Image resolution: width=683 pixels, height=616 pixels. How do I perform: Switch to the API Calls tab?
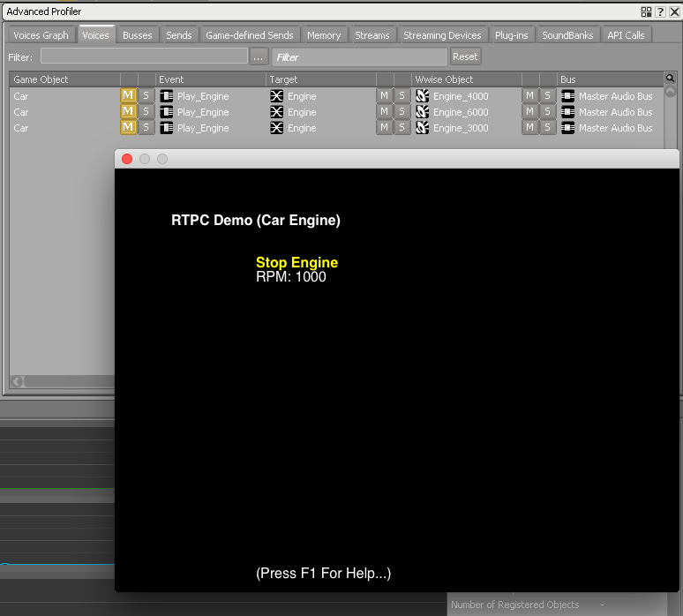pos(626,35)
